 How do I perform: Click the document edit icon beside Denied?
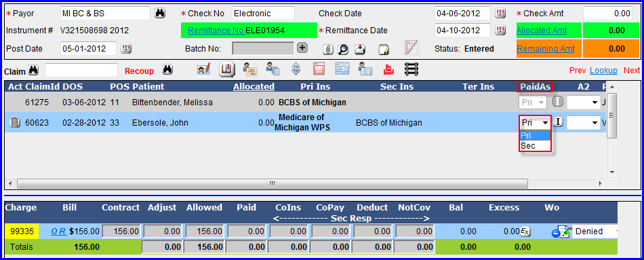tap(561, 231)
